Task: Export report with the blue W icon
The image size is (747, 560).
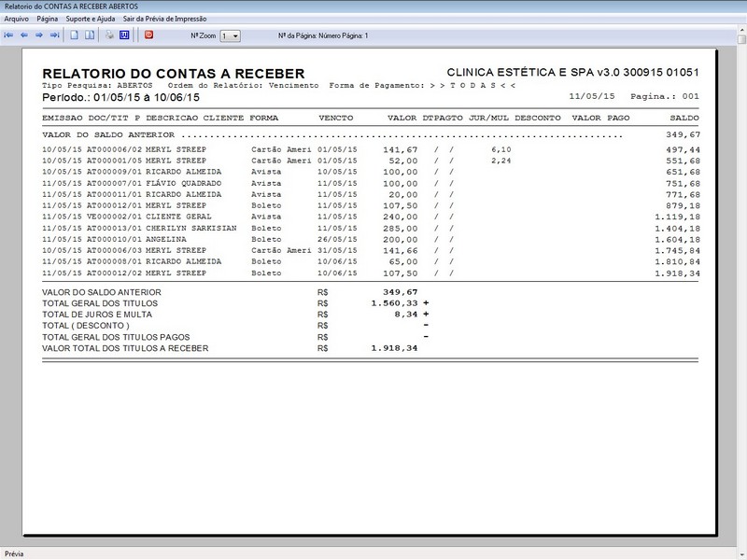Action: tap(124, 35)
